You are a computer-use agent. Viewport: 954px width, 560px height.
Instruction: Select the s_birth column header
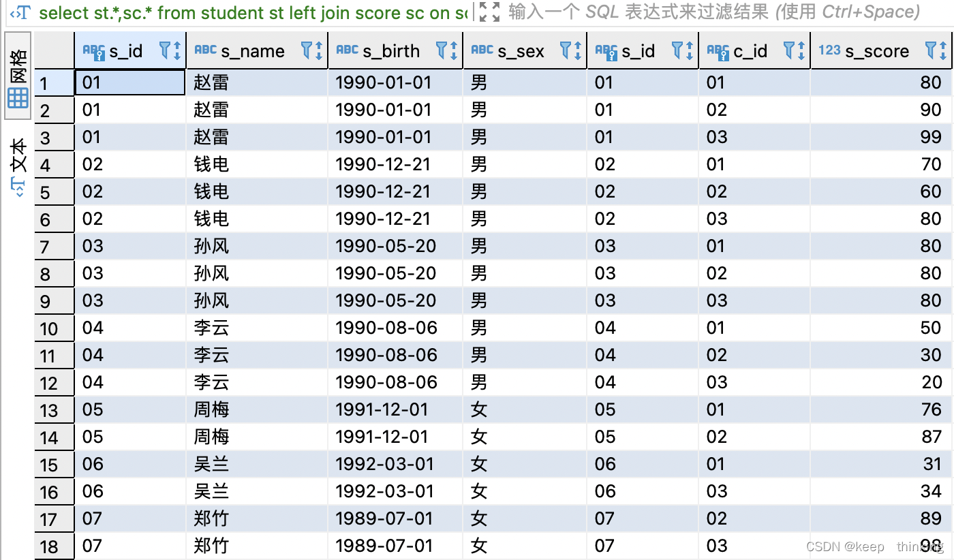pos(395,50)
